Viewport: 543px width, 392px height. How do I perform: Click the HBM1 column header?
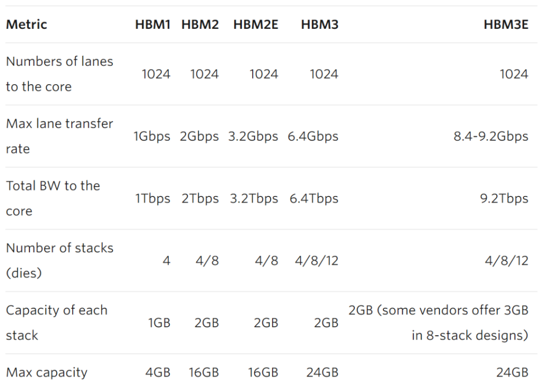(x=153, y=24)
